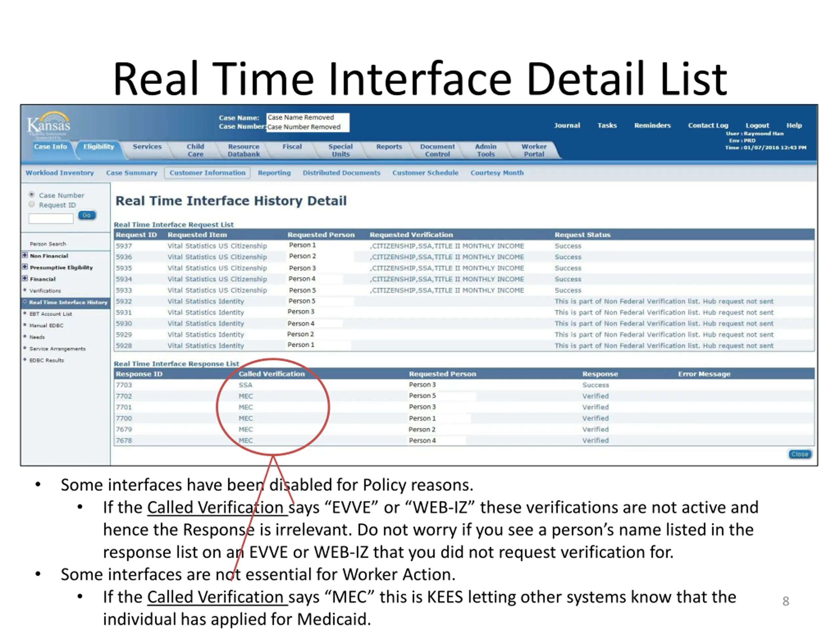Open Customer Schedule

(x=425, y=173)
